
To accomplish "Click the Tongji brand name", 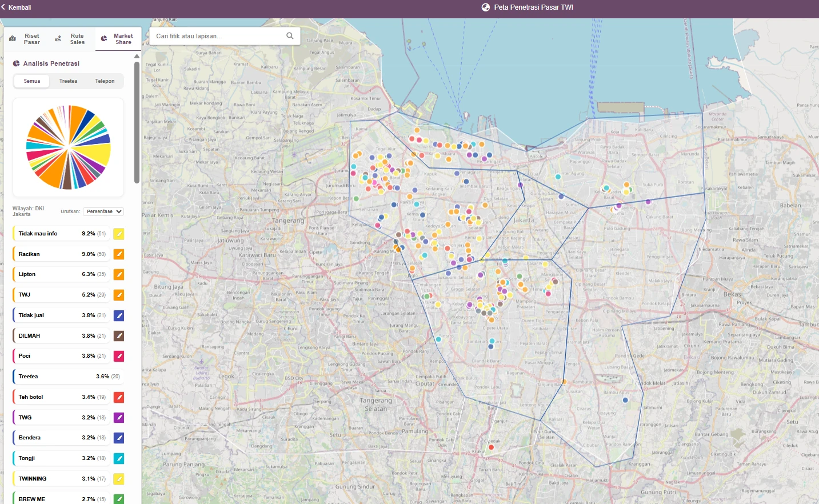I will pos(27,458).
